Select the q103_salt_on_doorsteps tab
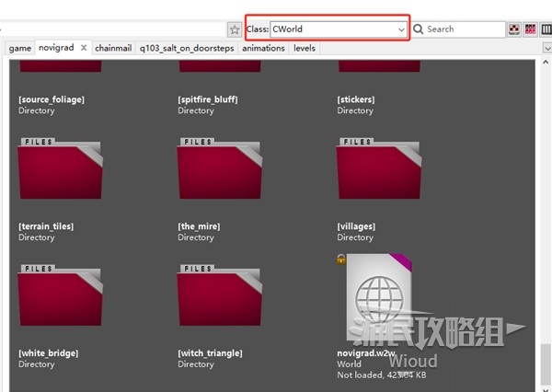The height and width of the screenshot is (392, 552). pyautogui.click(x=188, y=48)
